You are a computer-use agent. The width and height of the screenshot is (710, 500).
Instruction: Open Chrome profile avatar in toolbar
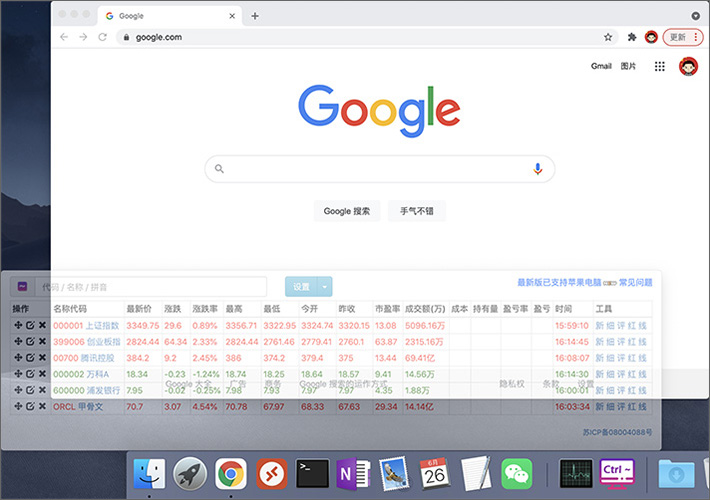click(651, 37)
